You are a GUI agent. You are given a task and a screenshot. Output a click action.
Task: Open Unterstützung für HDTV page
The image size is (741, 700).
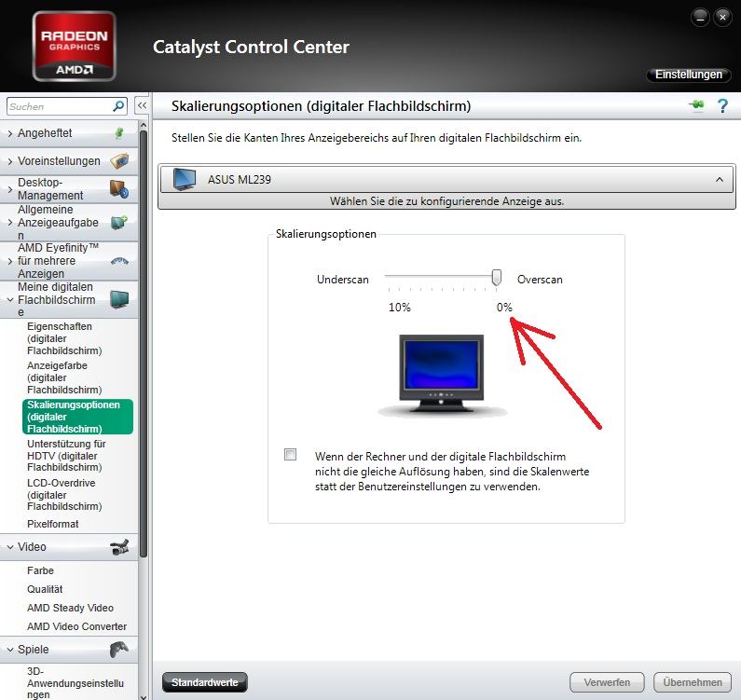[x=66, y=456]
